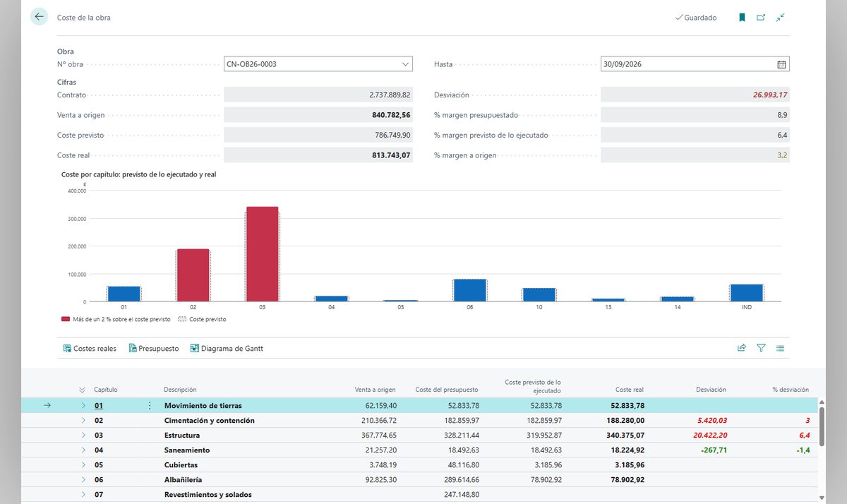Viewport: 847px width, 504px height.
Task: Click the bookmark icon in the header
Action: [742, 18]
